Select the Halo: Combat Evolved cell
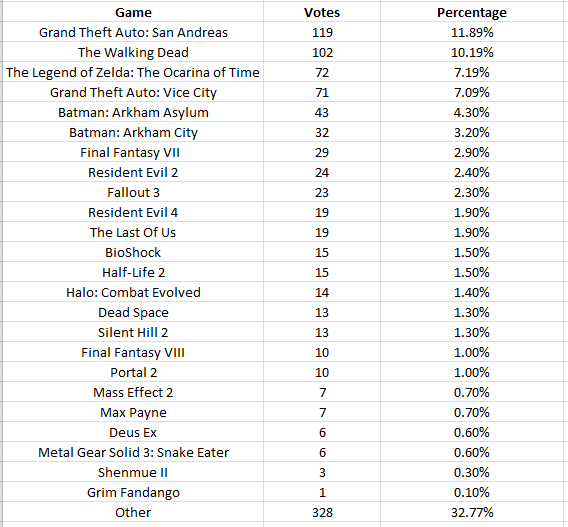568x527 pixels. 133,292
